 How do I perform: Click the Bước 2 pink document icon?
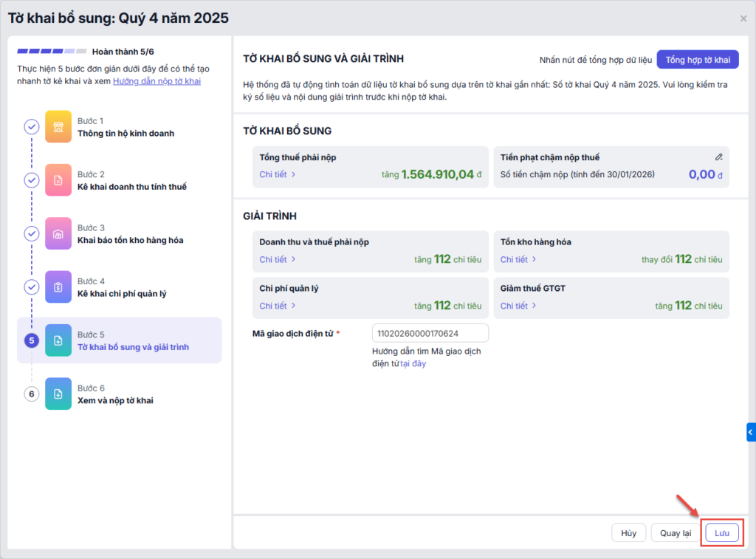click(x=58, y=180)
